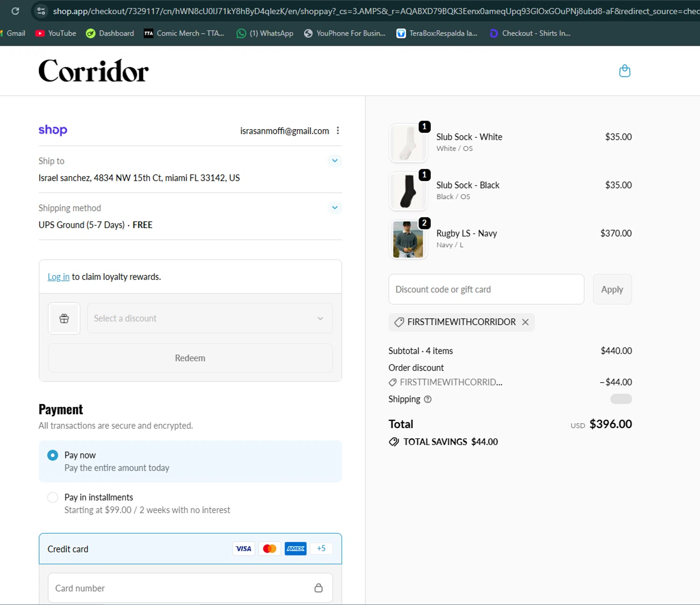The height and width of the screenshot is (605, 700).
Task: Open the YouTube bookmark
Action: tap(56, 33)
